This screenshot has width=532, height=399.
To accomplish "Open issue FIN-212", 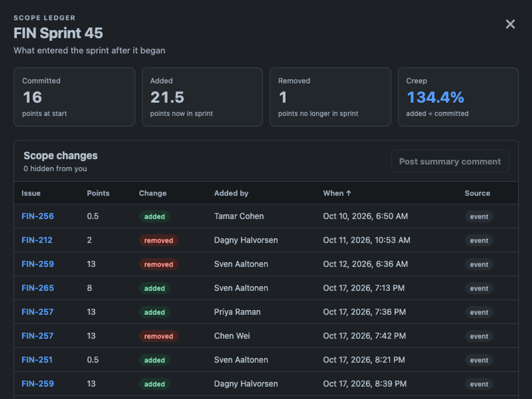I will [37, 240].
